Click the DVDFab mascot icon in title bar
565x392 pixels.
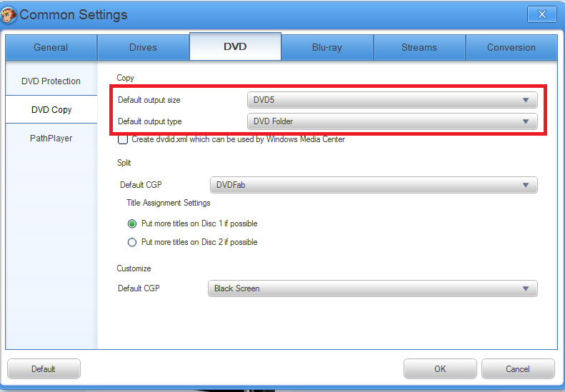tap(9, 15)
